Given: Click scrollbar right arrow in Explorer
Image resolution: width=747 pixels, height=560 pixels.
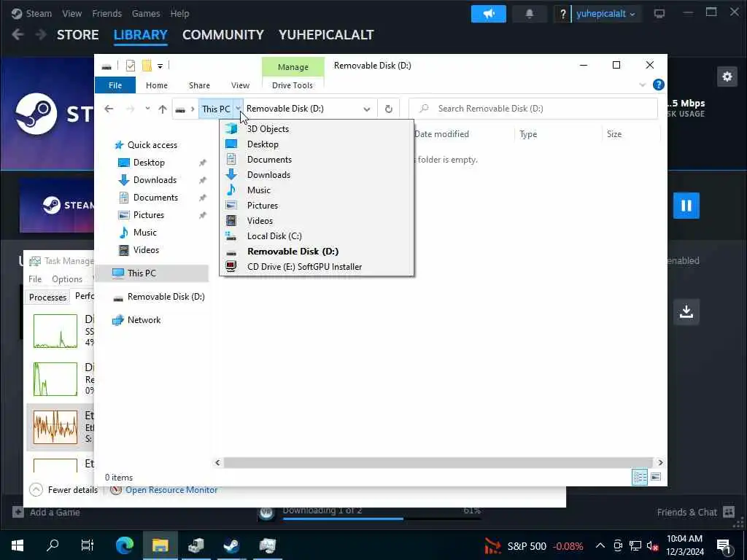Looking at the screenshot, I should click(x=660, y=463).
